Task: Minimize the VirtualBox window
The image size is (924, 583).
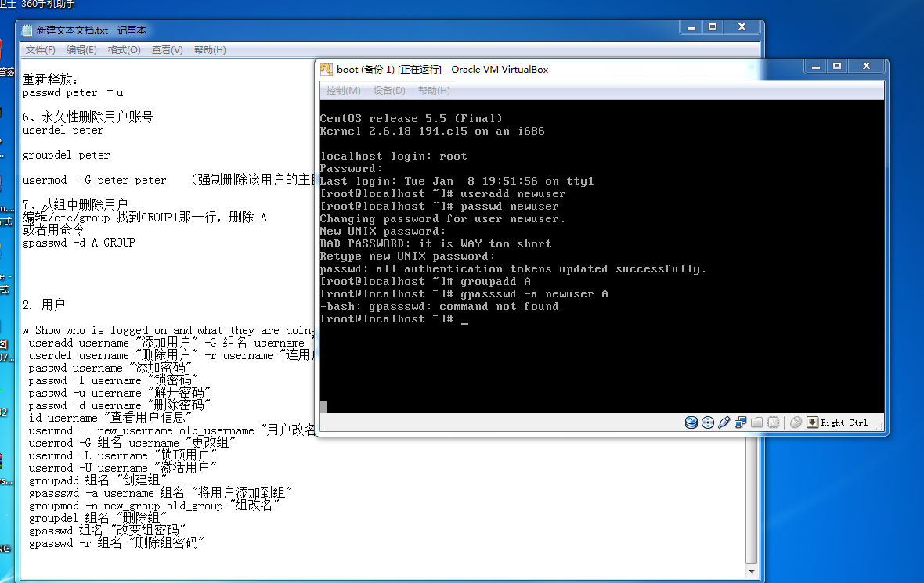Action: [x=816, y=67]
